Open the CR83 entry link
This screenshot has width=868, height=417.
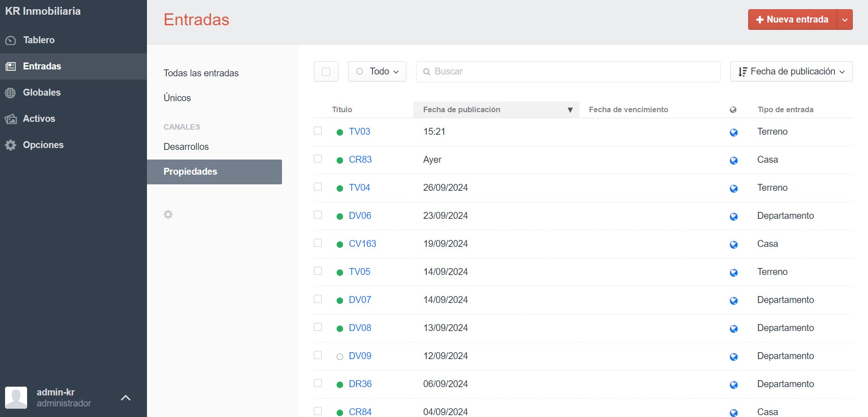click(360, 160)
